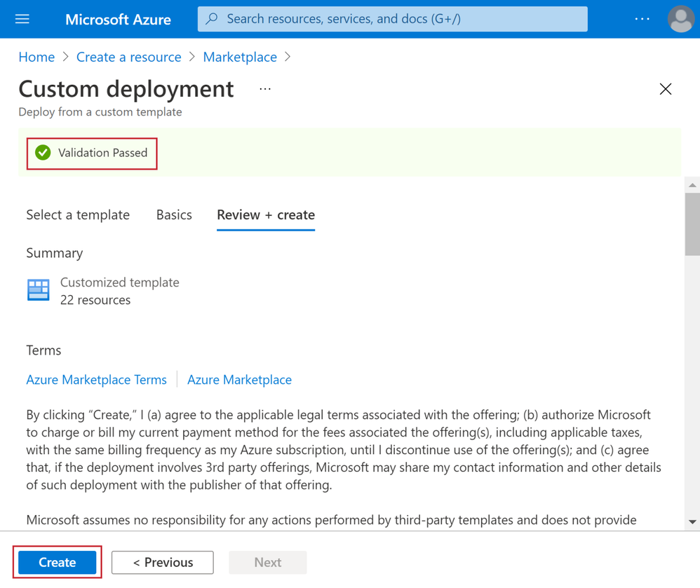700x588 pixels.
Task: Click the search magnifier icon
Action: tap(212, 19)
